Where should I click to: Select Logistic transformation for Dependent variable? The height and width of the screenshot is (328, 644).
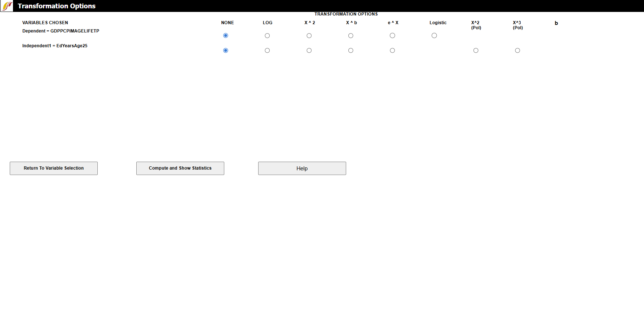pyautogui.click(x=434, y=36)
